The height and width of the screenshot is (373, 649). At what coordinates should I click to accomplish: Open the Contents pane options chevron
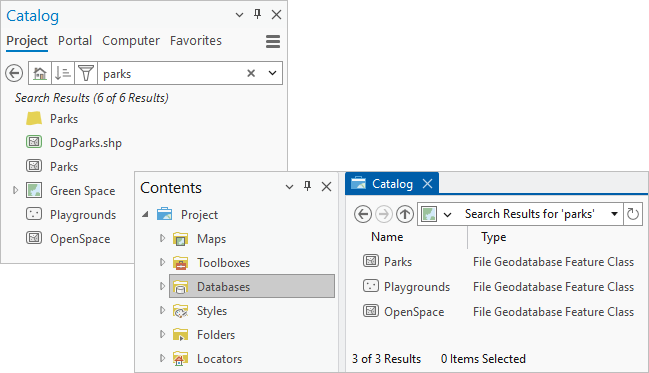[x=289, y=187]
